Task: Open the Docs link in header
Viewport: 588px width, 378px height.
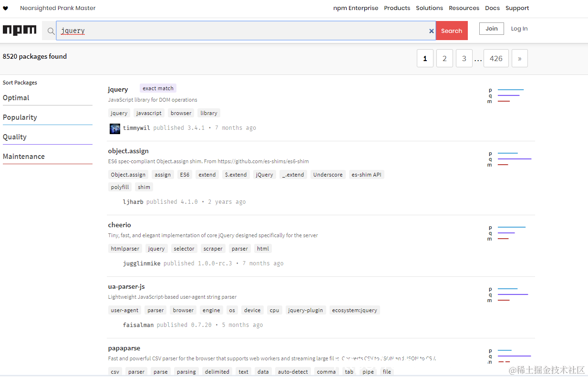Action: 492,8
